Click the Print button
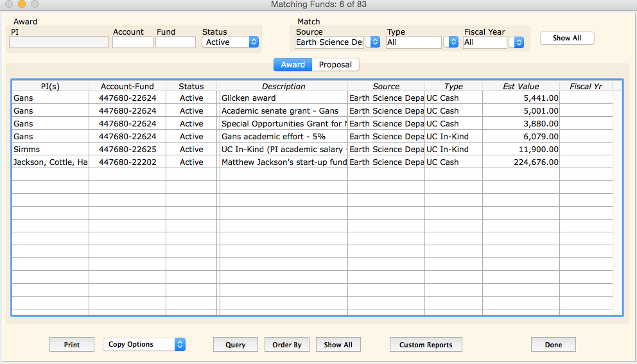 (72, 345)
